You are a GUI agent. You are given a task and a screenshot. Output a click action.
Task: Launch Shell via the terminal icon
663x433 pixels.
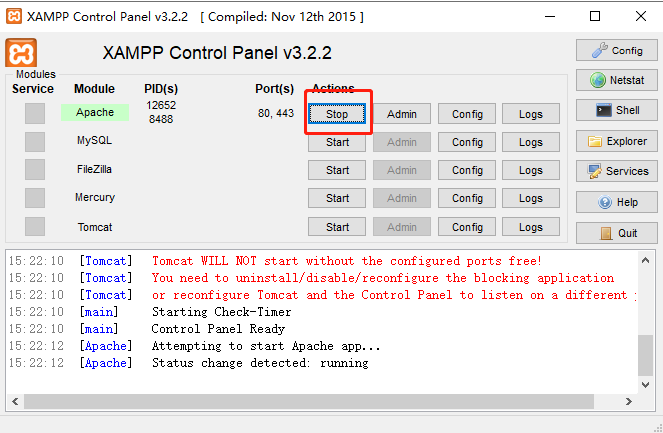click(617, 110)
